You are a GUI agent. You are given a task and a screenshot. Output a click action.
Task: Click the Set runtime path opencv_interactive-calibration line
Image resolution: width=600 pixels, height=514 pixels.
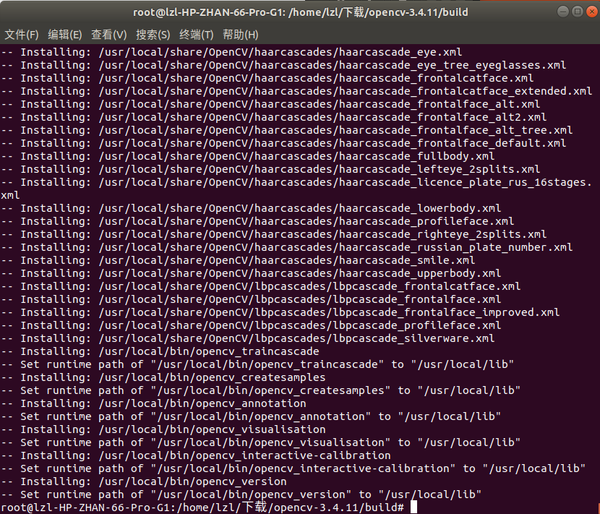pos(293,468)
